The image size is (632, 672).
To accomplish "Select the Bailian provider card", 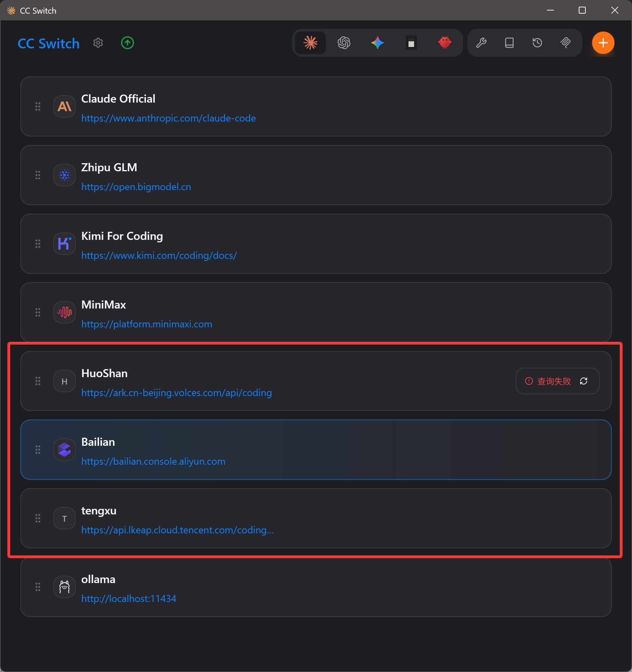I will [315, 450].
